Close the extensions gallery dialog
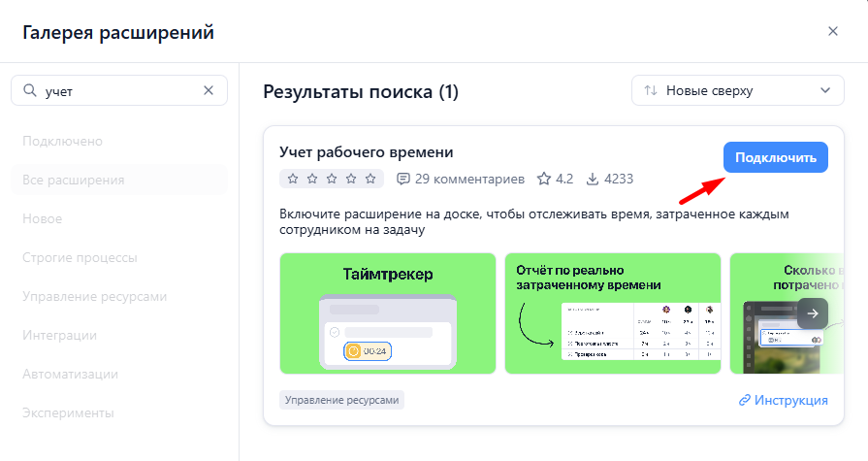 coord(832,31)
